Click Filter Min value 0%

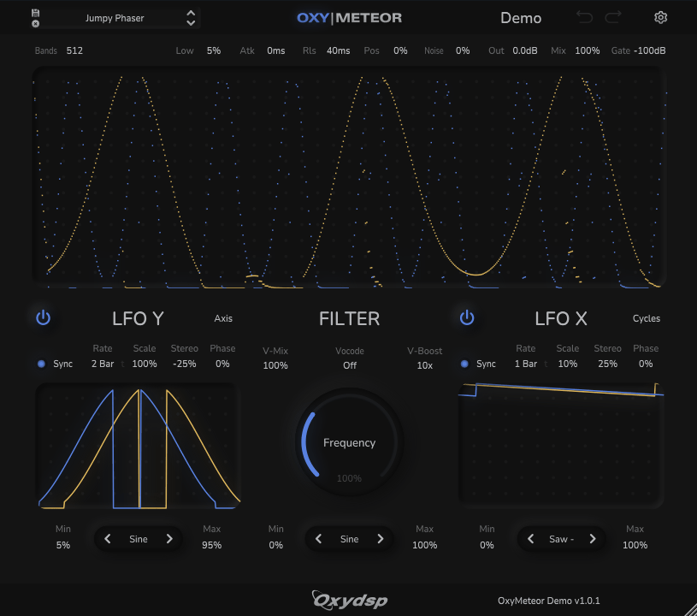tap(275, 545)
